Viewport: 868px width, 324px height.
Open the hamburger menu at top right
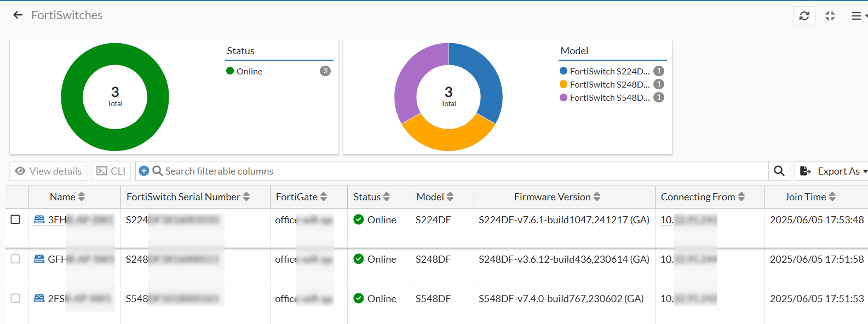pyautogui.click(x=856, y=16)
